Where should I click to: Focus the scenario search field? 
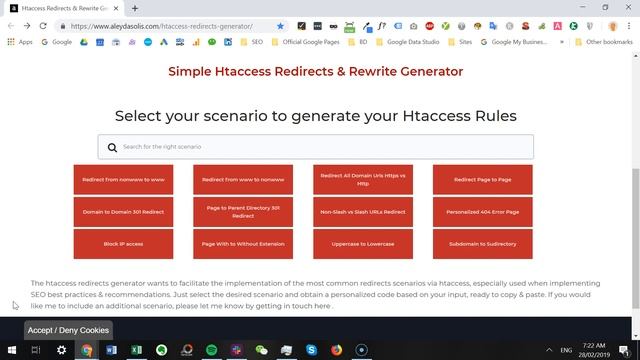coord(316,147)
